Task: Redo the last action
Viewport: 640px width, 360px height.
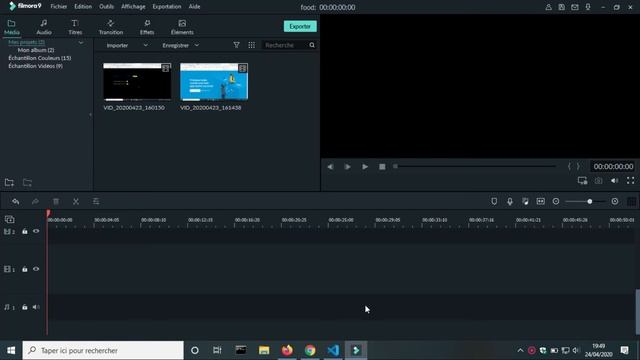Action: click(x=36, y=201)
